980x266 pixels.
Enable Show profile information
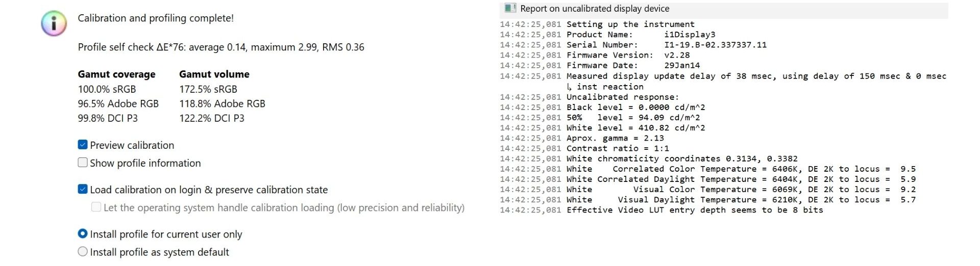[x=83, y=163]
